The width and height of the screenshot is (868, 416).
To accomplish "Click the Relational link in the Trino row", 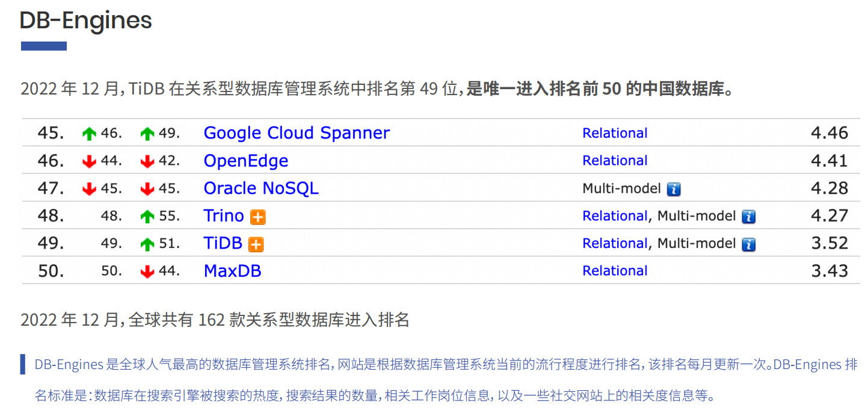I will 615,216.
